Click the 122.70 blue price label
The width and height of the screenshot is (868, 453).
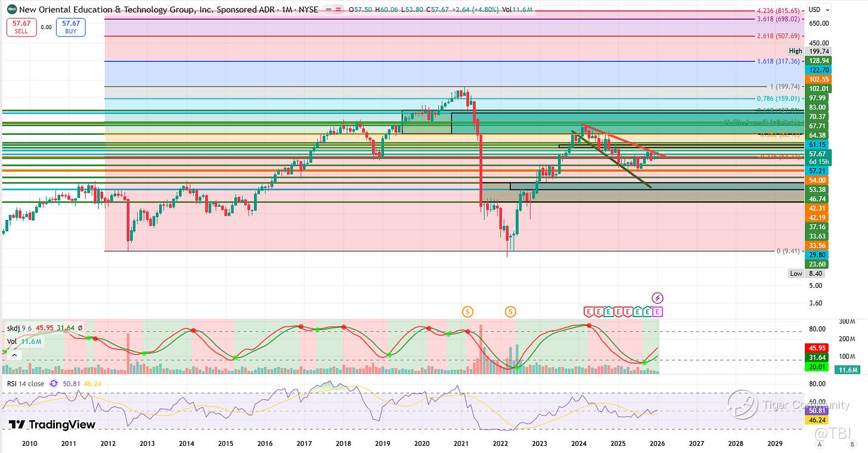pos(817,70)
